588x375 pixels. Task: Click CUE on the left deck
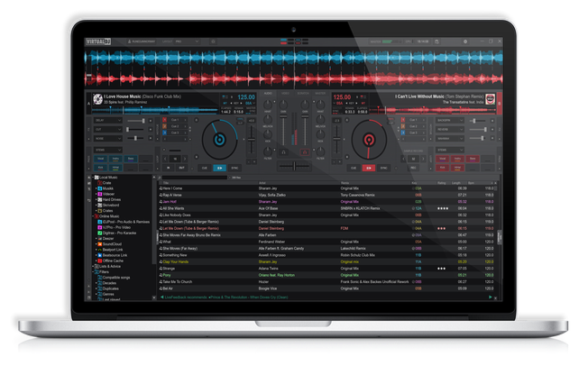click(205, 168)
